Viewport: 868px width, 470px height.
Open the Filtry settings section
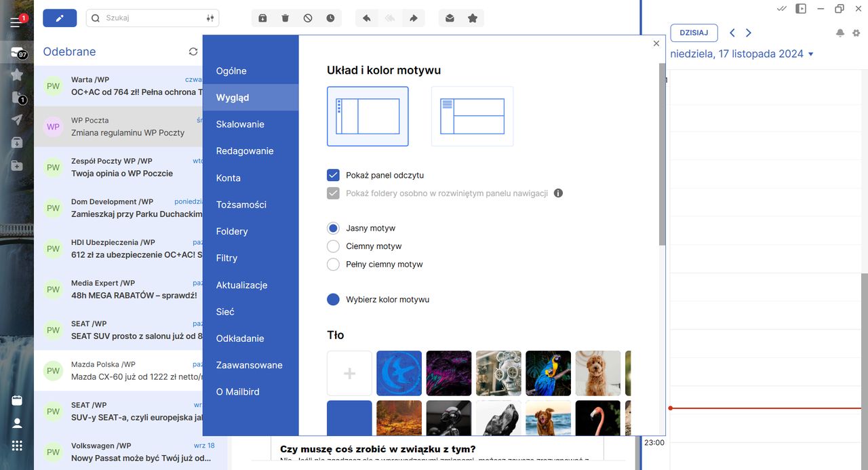tap(250, 258)
